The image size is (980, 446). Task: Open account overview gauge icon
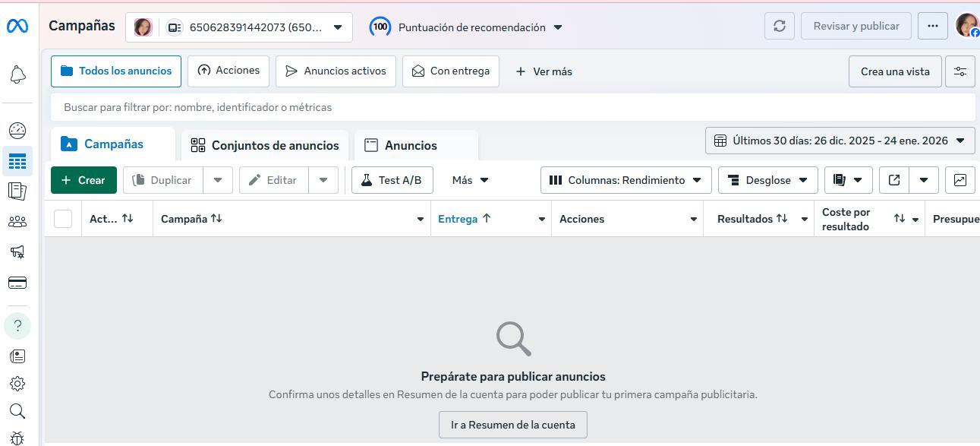(17, 131)
